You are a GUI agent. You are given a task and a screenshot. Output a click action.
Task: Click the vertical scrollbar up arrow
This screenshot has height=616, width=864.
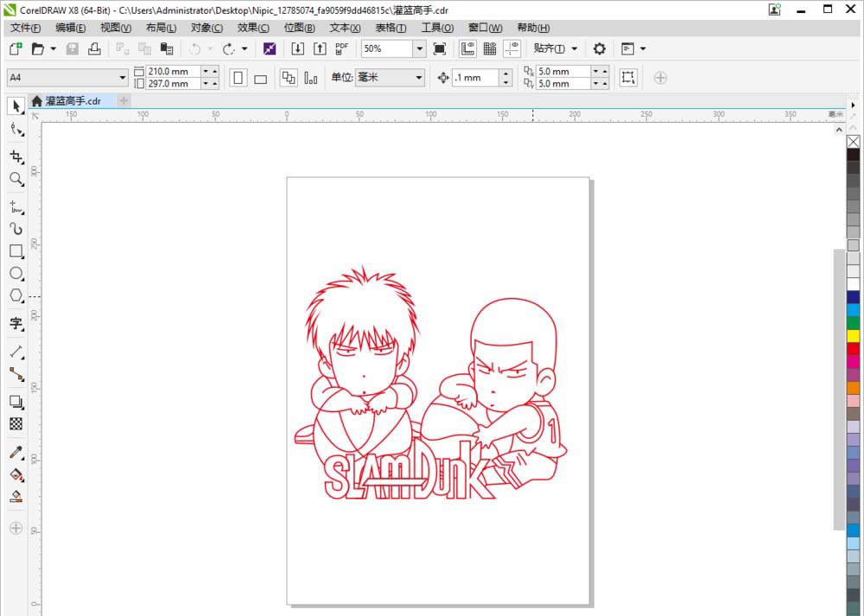(x=839, y=130)
